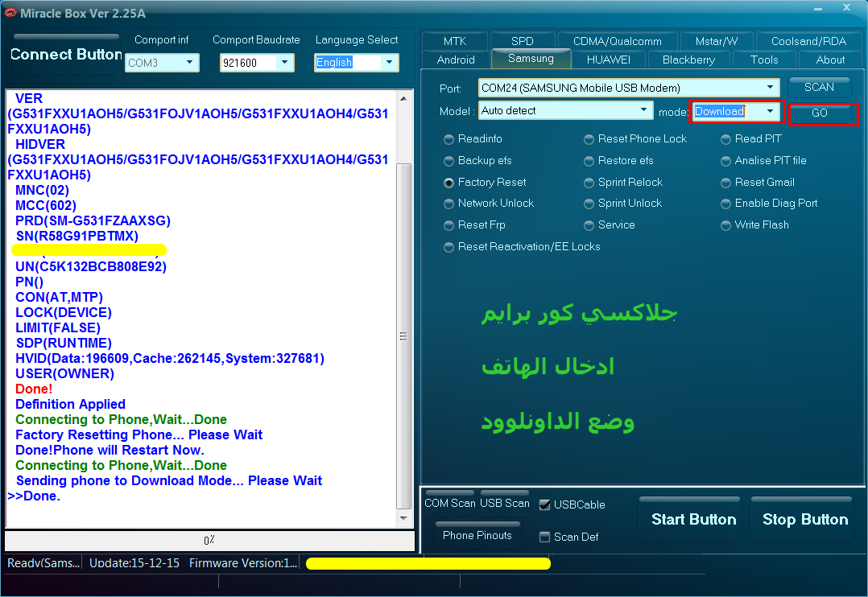Open the About tab

point(830,60)
